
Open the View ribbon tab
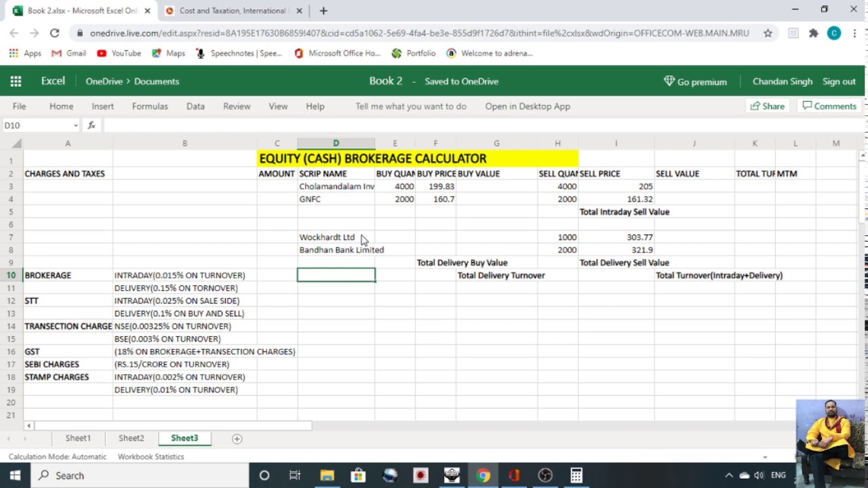point(278,106)
